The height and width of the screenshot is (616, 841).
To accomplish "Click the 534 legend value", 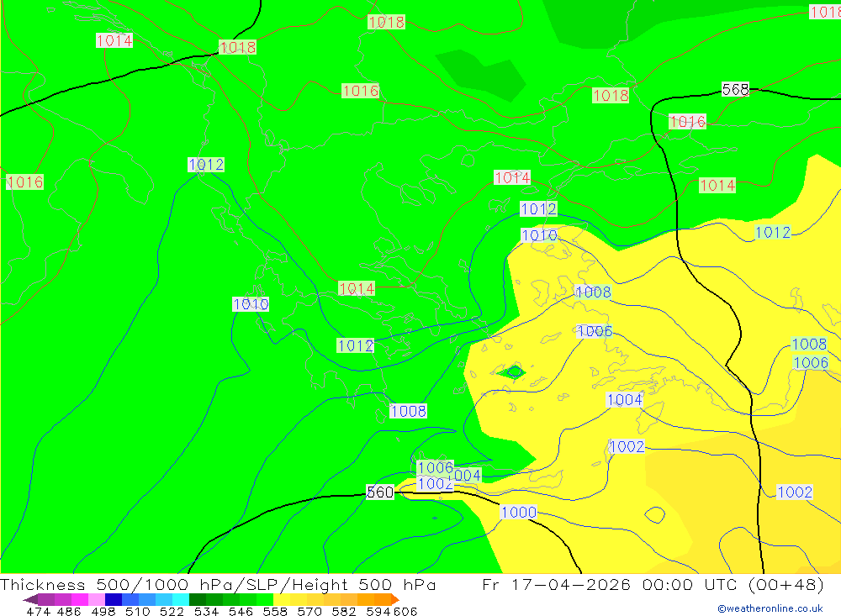I will point(206,611).
